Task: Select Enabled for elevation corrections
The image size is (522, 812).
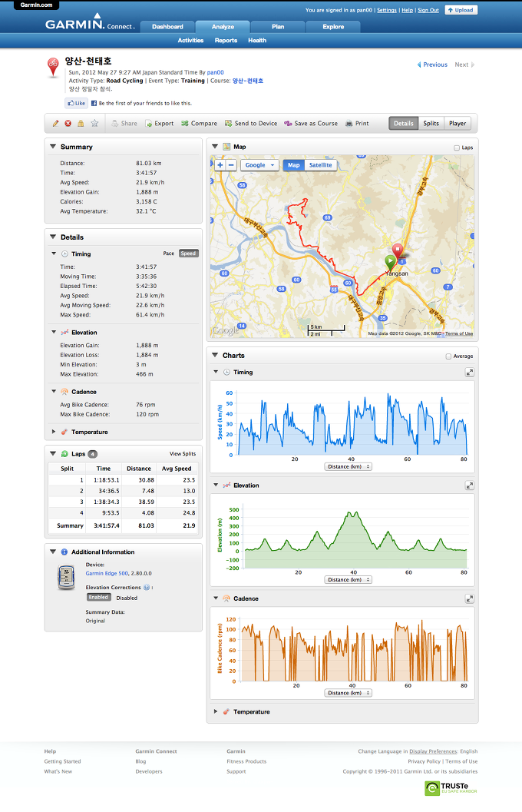Action: coord(98,597)
